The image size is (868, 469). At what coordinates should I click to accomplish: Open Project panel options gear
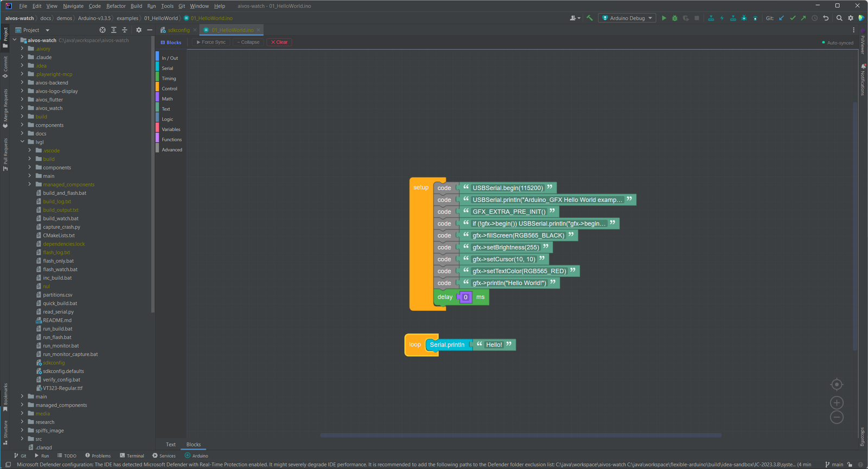(x=139, y=30)
